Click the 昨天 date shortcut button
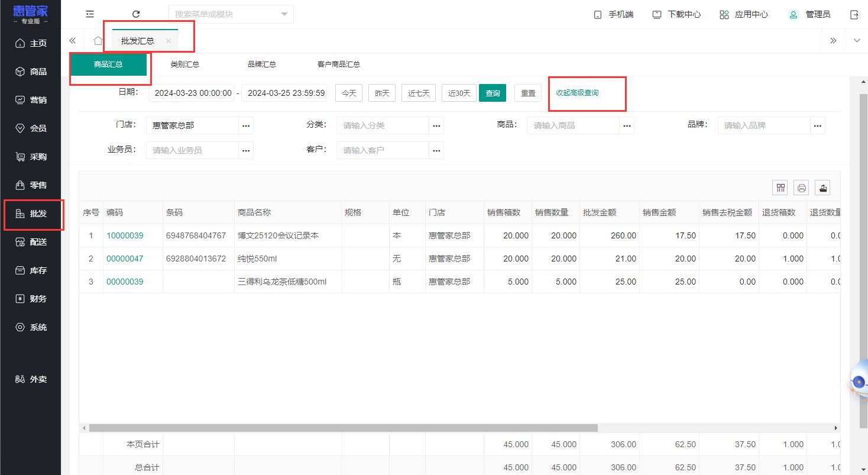The image size is (868, 475). point(382,93)
